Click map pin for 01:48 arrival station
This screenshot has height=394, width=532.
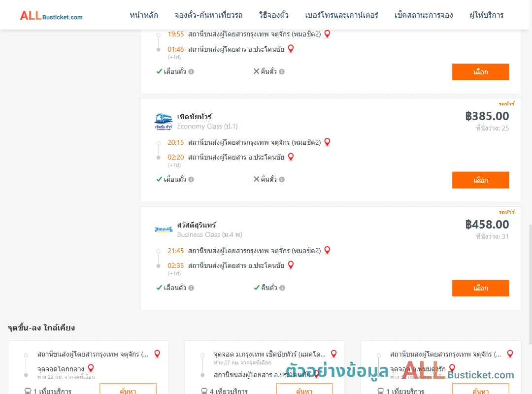[x=291, y=49]
